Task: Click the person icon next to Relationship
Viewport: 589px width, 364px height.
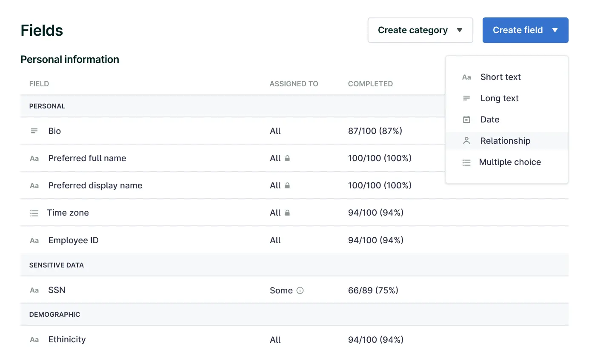Action: point(466,141)
